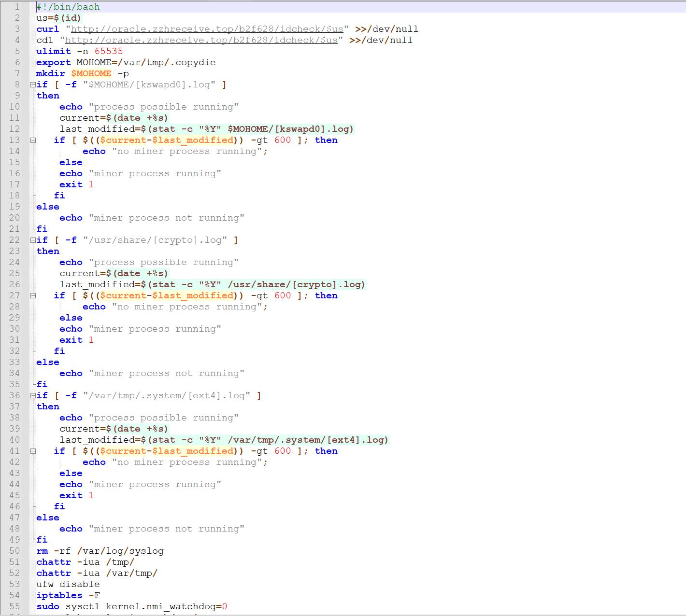Click the ulimit keyword

coord(54,51)
